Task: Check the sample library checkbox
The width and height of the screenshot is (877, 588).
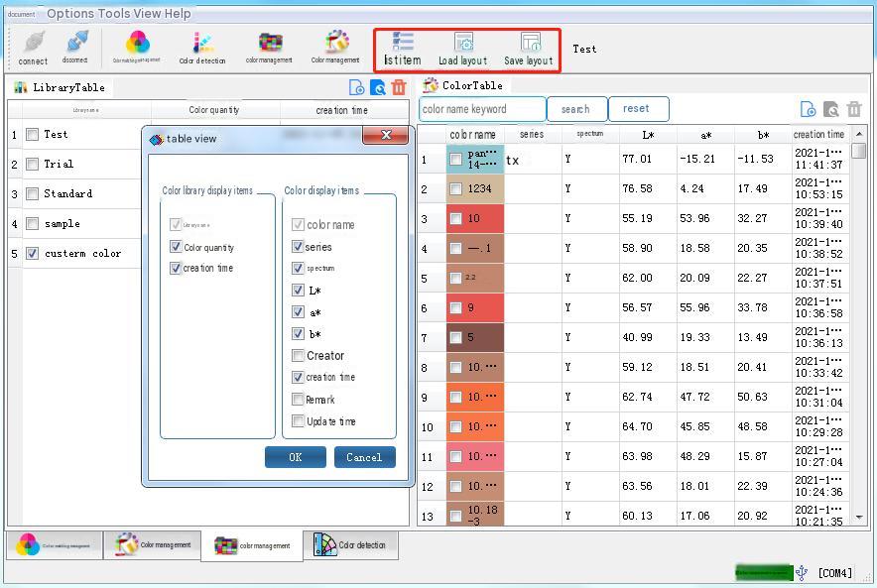Action: 33,223
